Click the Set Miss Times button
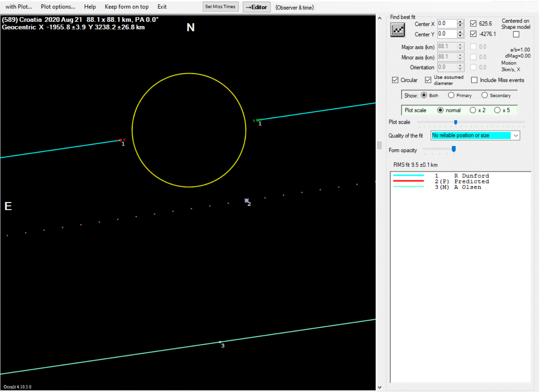The width and height of the screenshot is (539, 392). [x=220, y=7]
